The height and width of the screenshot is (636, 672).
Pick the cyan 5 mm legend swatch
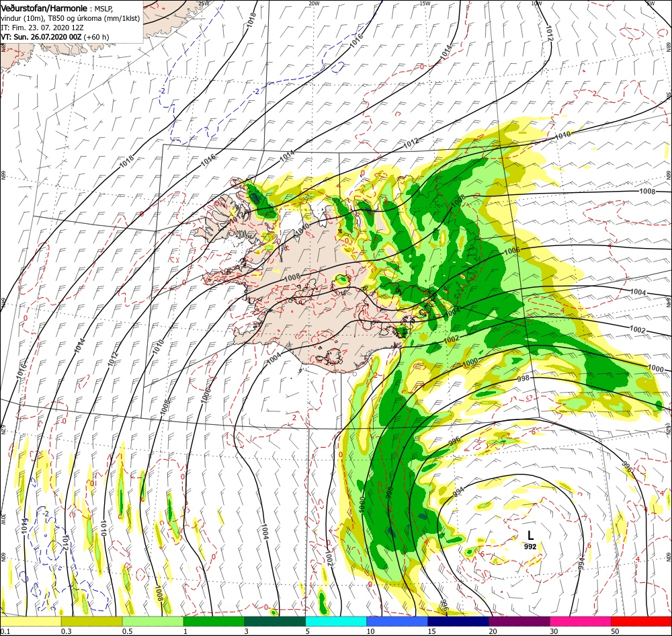pyautogui.click(x=336, y=621)
